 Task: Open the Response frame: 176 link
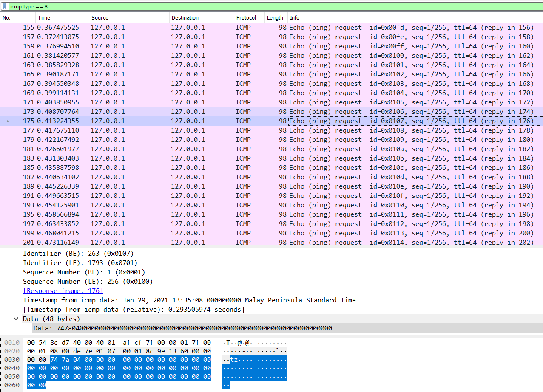point(63,291)
